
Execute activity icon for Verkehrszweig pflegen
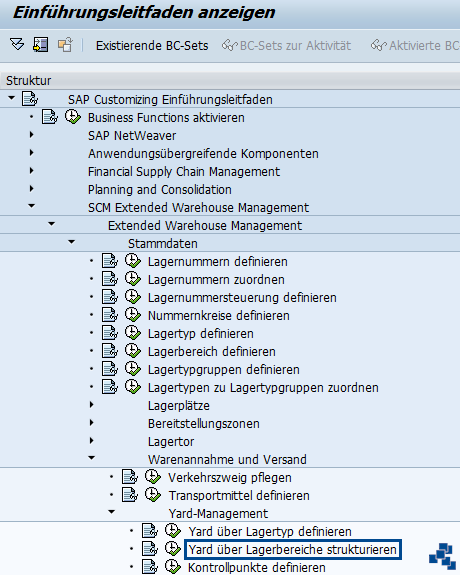(153, 477)
